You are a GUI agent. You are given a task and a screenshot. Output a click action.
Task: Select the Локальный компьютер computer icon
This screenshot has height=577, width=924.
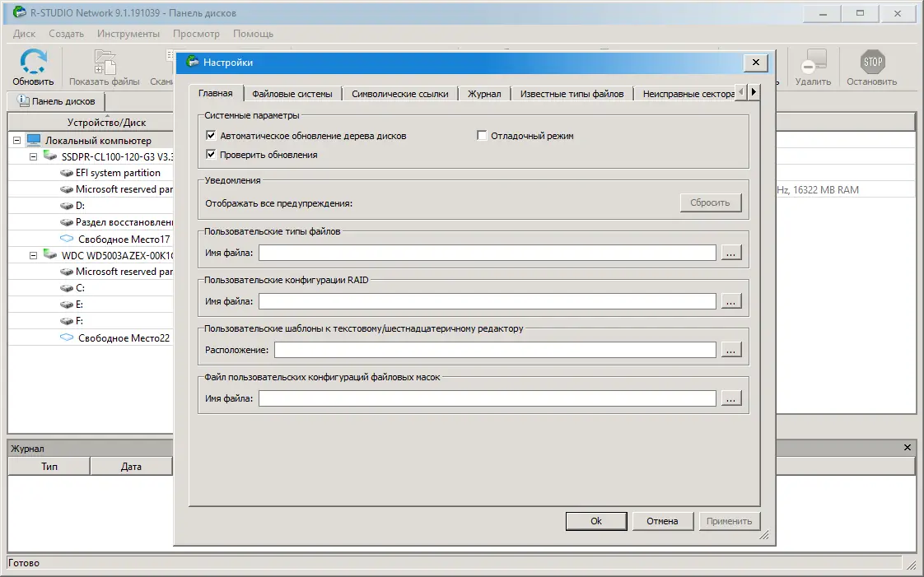34,140
